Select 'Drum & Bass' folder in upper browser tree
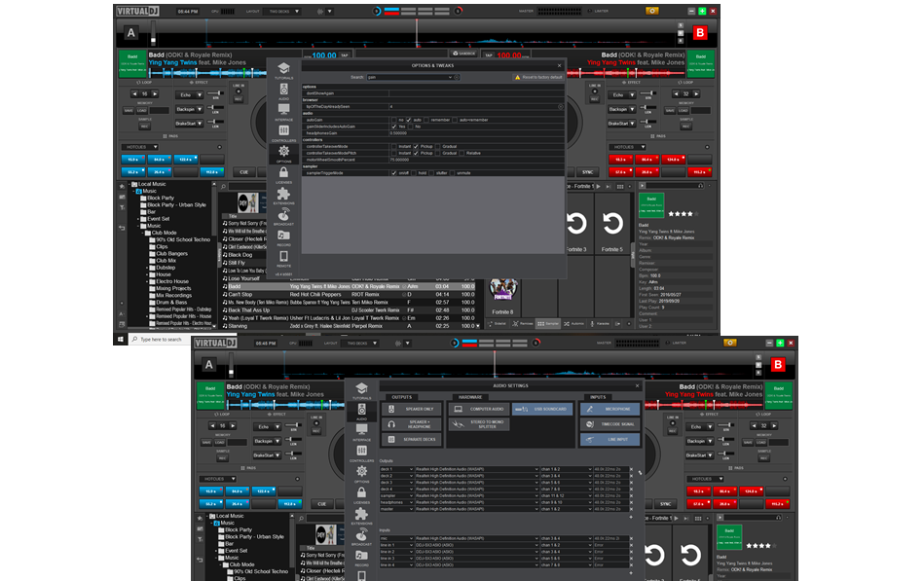 tap(171, 303)
